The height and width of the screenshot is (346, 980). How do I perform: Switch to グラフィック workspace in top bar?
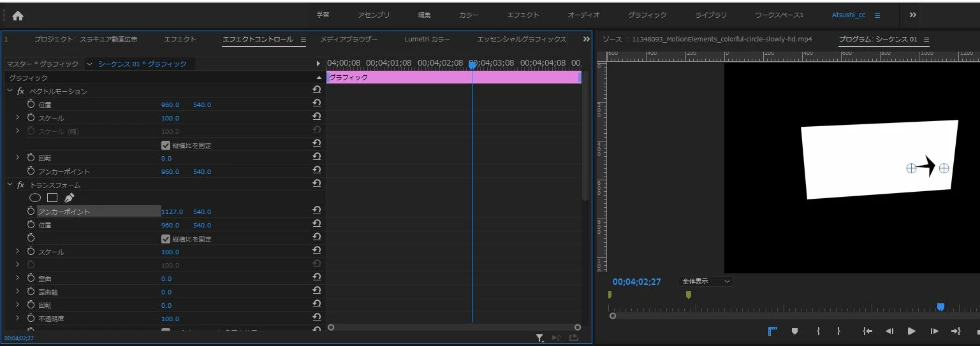coord(647,15)
